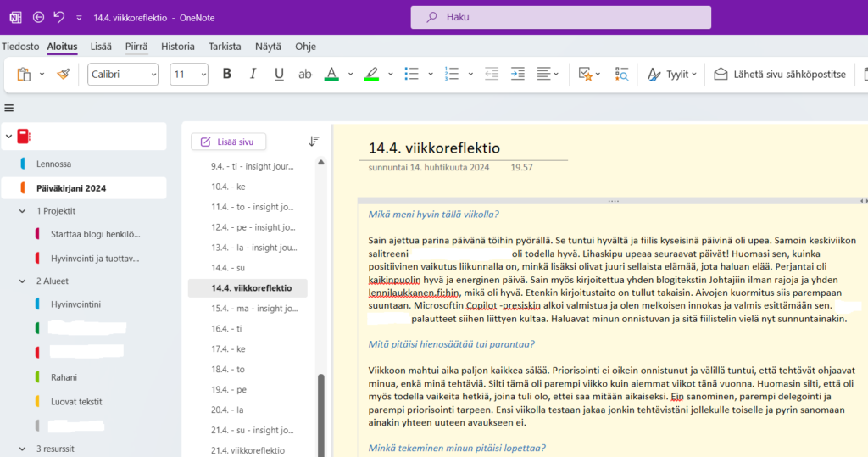Go back with the Back arrow icon
This screenshot has width=868, height=457.
(38, 17)
